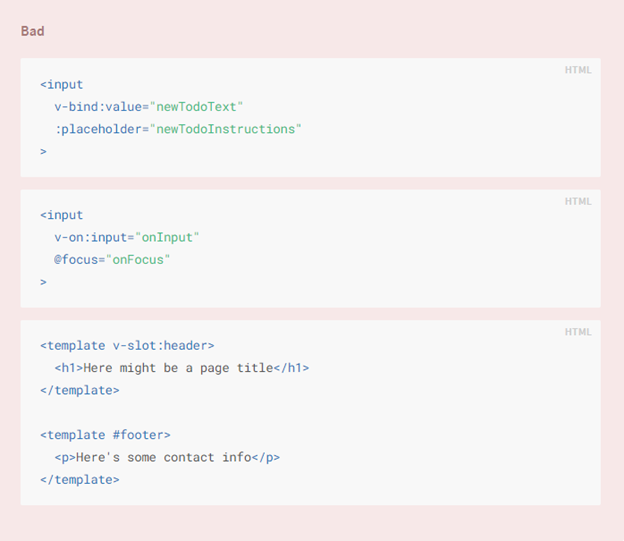Click the closing bracket of first input
This screenshot has width=624, height=541.
tap(43, 151)
